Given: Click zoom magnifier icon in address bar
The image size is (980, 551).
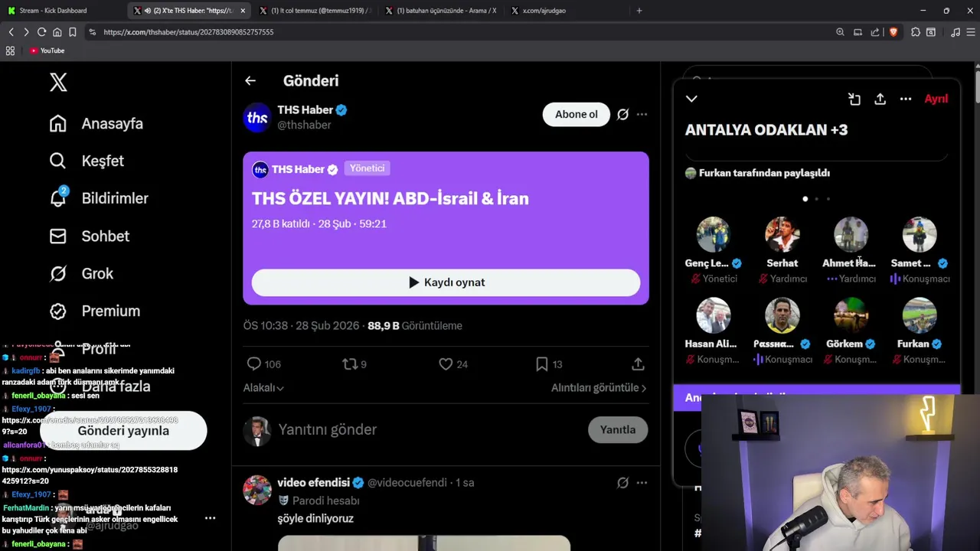Looking at the screenshot, I should click(840, 32).
